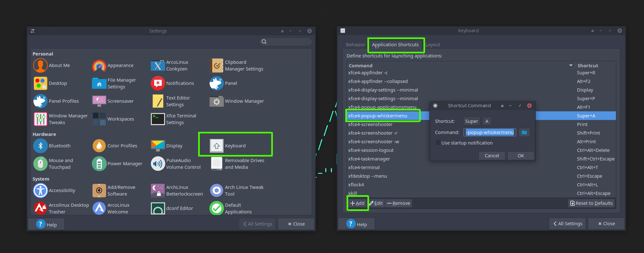Click the Settings search field
This screenshot has width=644, height=253.
286,41
